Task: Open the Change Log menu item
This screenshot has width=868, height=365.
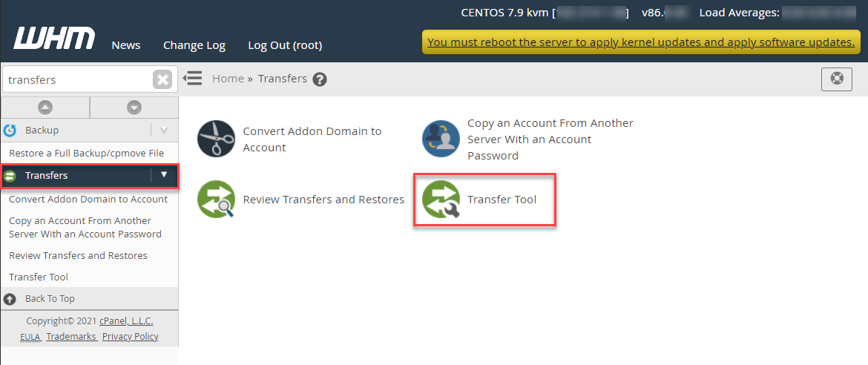Action: pyautogui.click(x=194, y=45)
